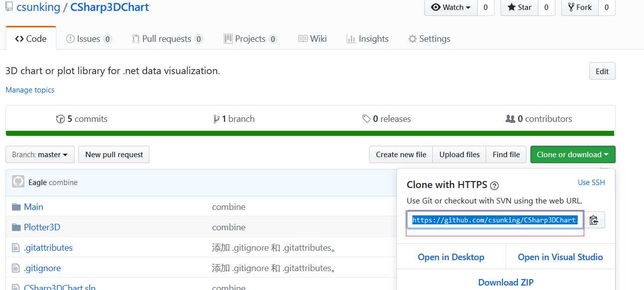Image resolution: width=644 pixels, height=290 pixels.
Task: Open Insights tab
Action: pos(368,39)
